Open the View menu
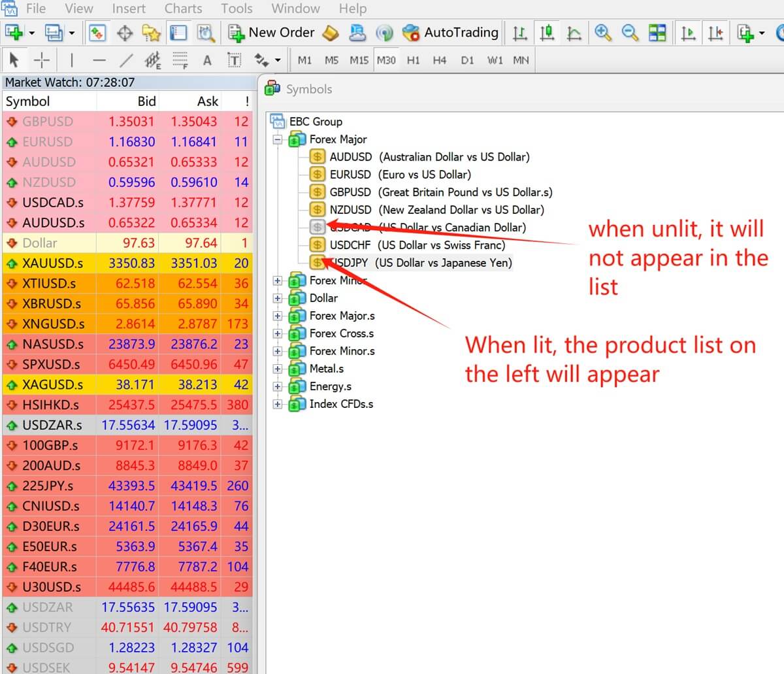This screenshot has width=784, height=674. pyautogui.click(x=79, y=8)
